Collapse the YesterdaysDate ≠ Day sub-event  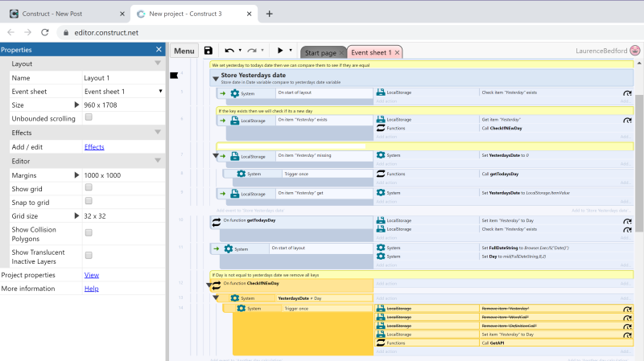[216, 297]
